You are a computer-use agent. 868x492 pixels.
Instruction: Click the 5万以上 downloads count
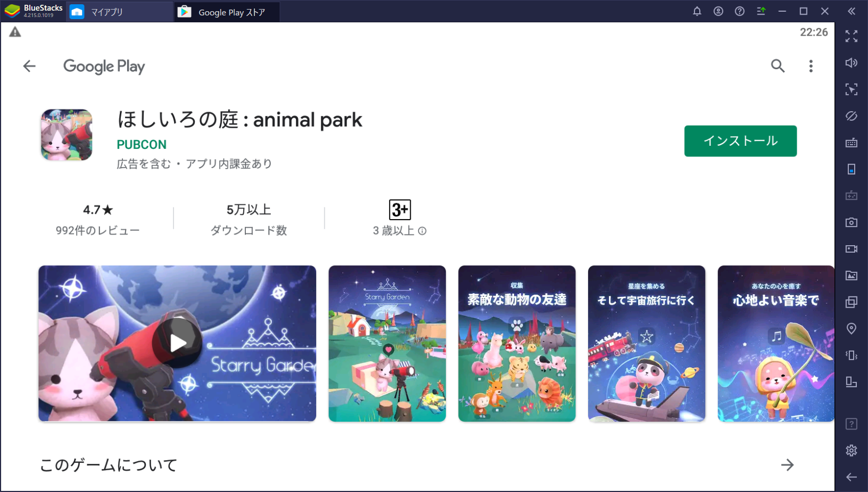[x=249, y=210]
